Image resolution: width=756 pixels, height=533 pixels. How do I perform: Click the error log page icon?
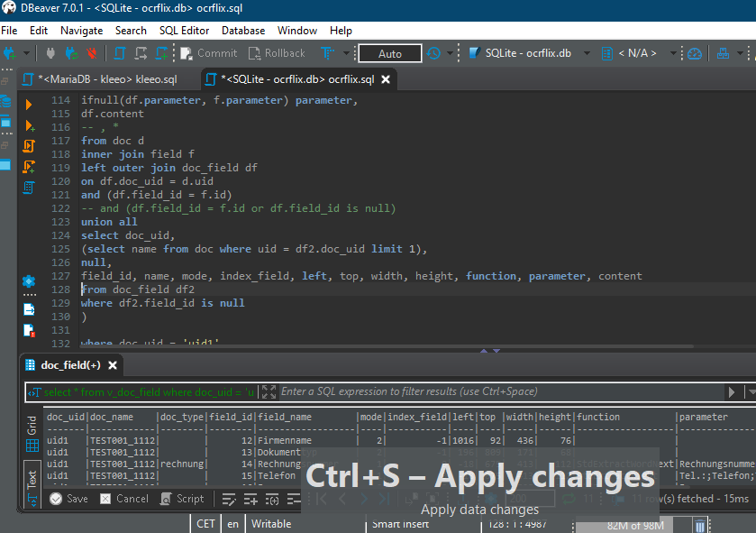point(29,330)
